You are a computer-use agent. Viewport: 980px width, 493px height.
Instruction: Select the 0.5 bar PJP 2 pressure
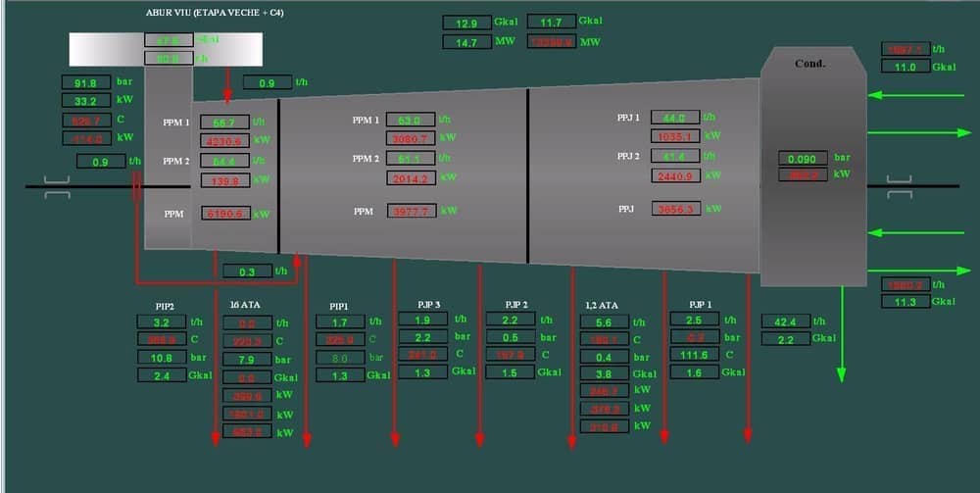click(x=511, y=337)
